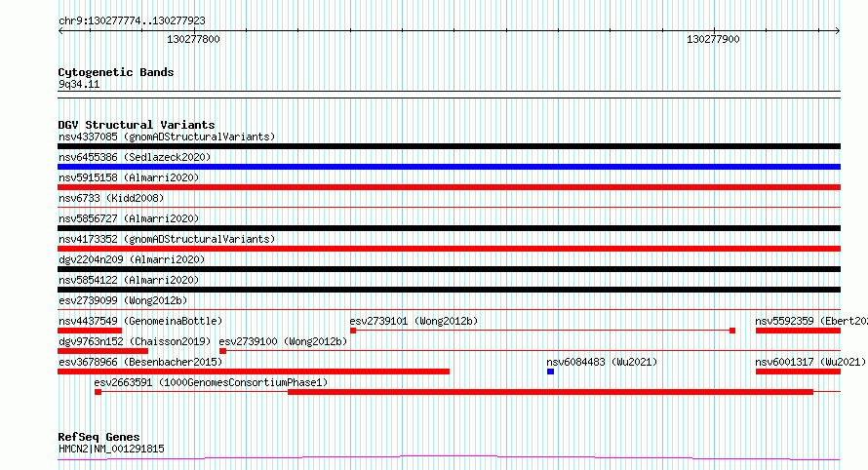Click the right red square of esv2739101
Screen dimensions: 868x470
tap(732, 331)
